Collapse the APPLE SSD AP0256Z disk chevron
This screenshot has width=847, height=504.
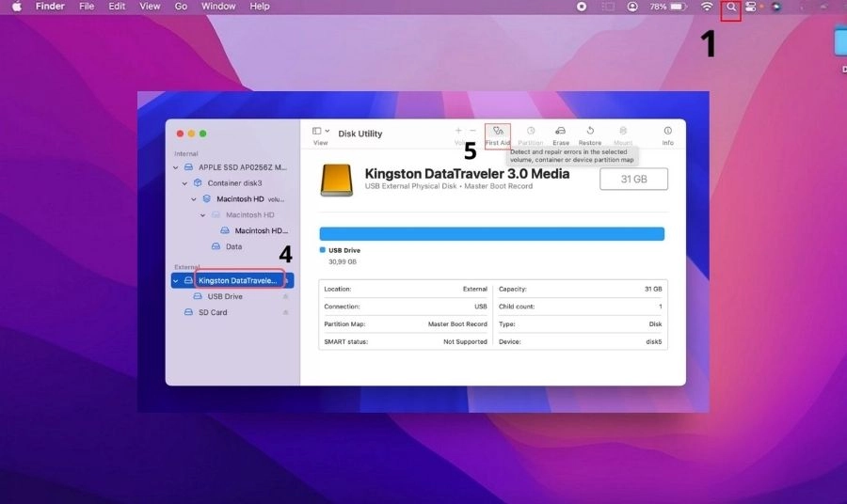pos(176,167)
